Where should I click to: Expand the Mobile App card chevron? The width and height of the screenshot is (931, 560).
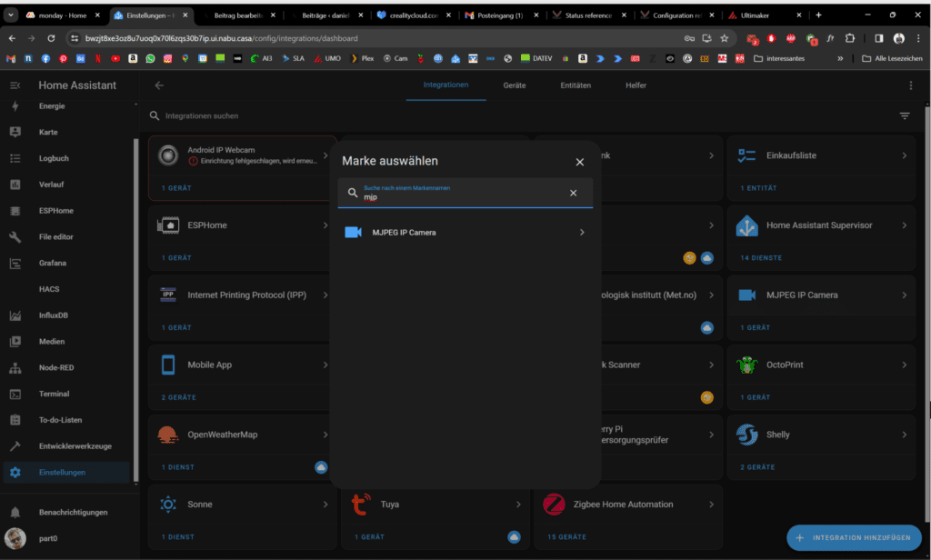(x=325, y=365)
